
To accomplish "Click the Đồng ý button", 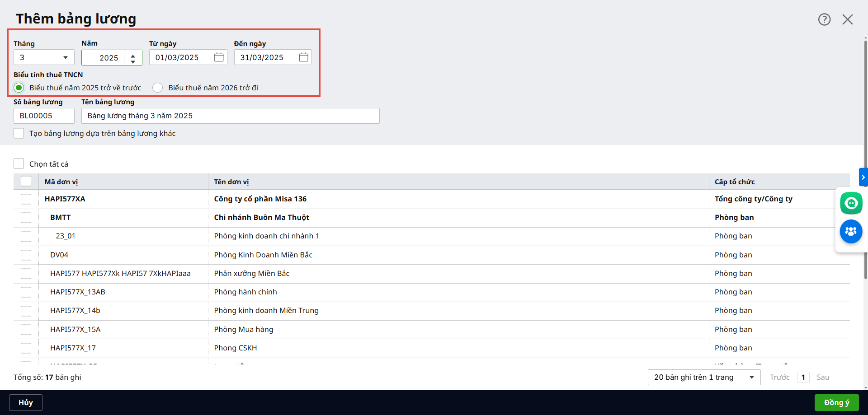I will coord(836,402).
